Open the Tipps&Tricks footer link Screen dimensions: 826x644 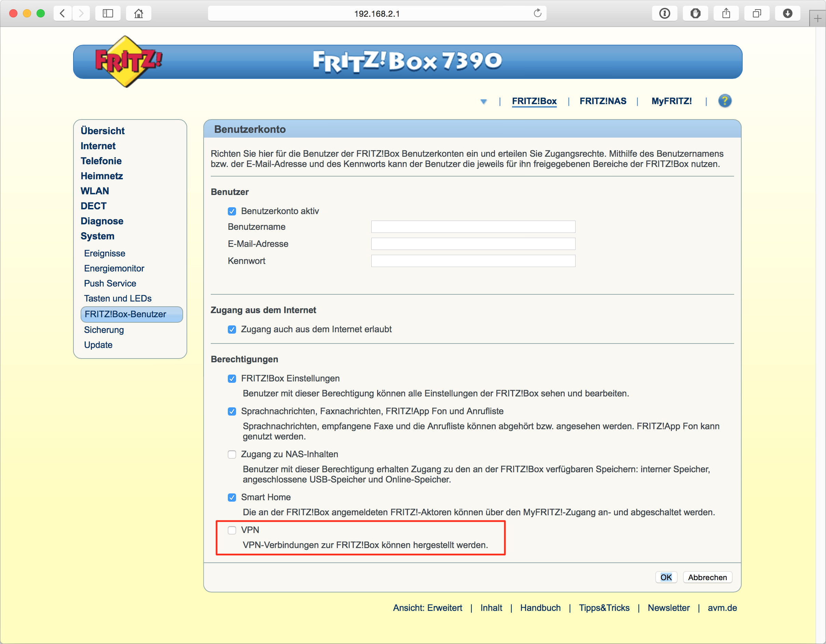604,608
